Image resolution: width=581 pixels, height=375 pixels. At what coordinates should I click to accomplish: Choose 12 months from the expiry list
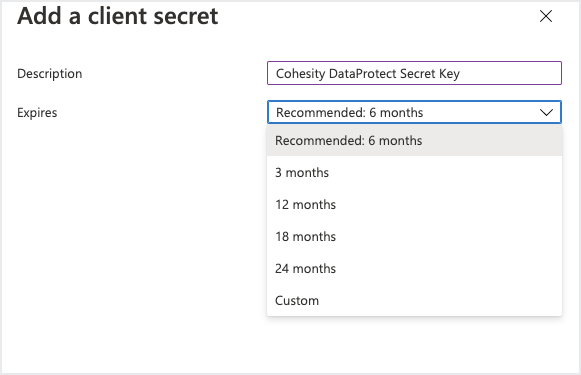(414, 205)
